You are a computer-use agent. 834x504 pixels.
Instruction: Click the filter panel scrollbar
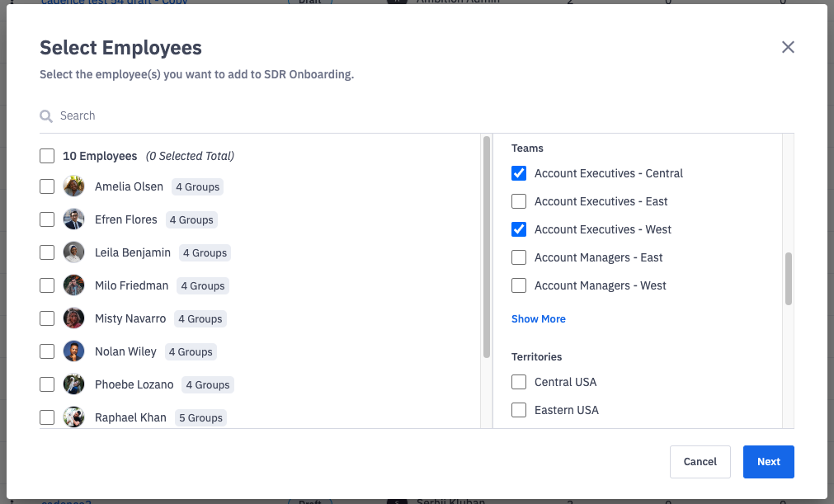click(788, 279)
